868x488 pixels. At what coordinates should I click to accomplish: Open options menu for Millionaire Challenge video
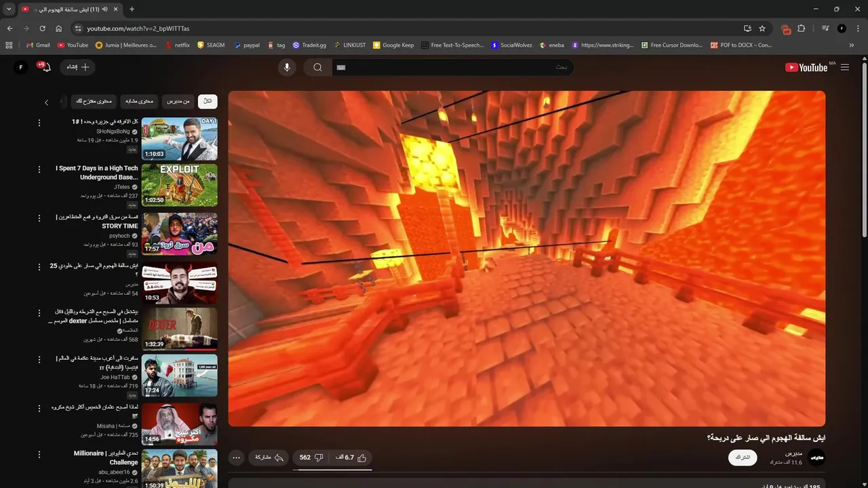pos(39,453)
